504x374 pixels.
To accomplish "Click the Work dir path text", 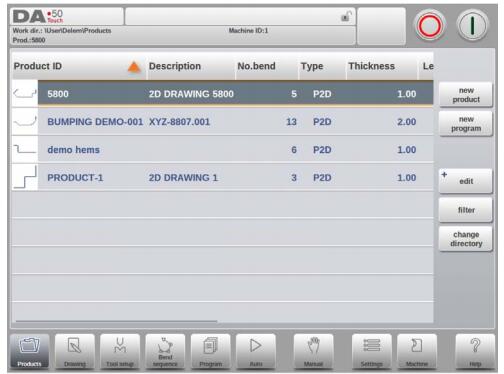I will 62,31.
